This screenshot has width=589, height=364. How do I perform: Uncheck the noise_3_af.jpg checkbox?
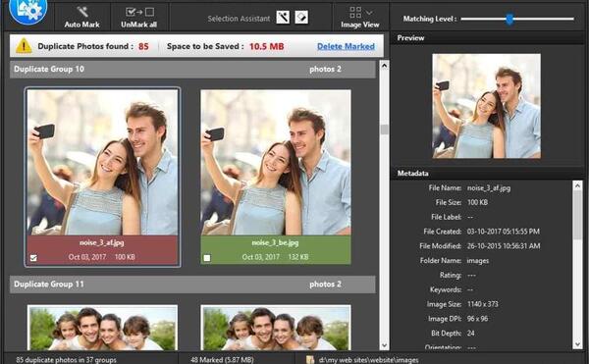(33, 258)
